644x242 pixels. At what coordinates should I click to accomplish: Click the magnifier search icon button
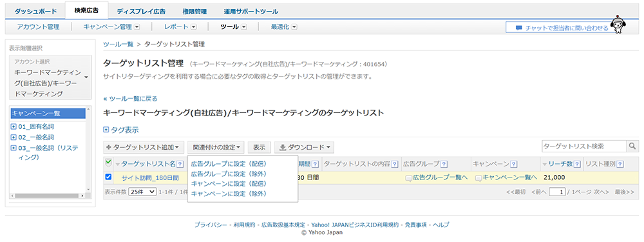click(632, 146)
